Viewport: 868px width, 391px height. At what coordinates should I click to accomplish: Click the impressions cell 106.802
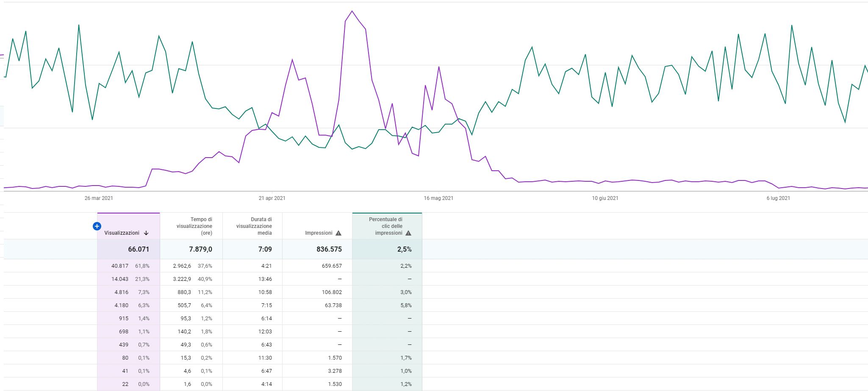pyautogui.click(x=332, y=292)
